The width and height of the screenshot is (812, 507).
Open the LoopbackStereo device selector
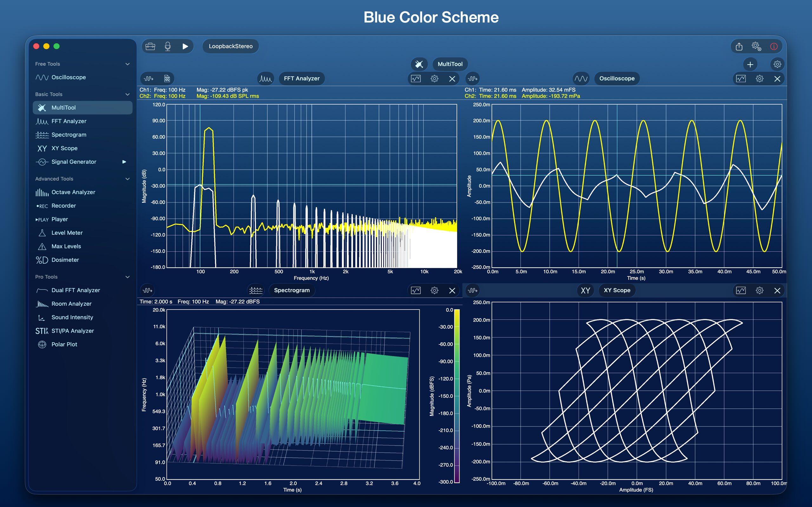click(x=231, y=46)
